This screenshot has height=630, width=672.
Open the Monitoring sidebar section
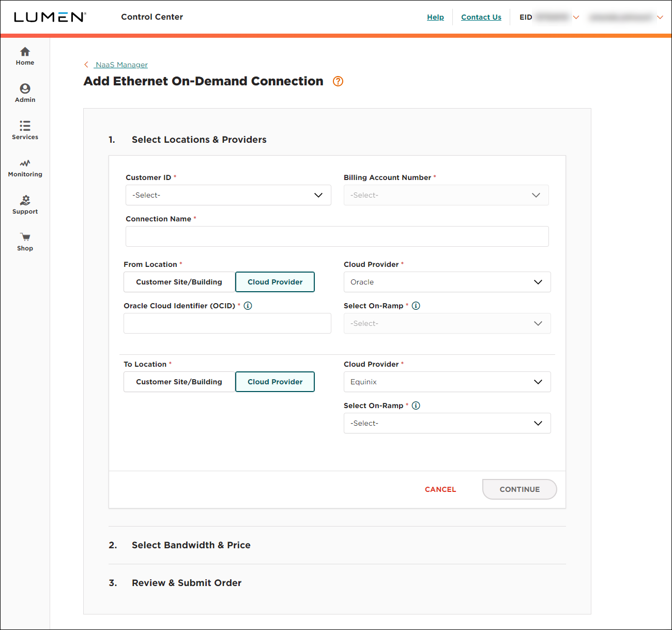(25, 168)
